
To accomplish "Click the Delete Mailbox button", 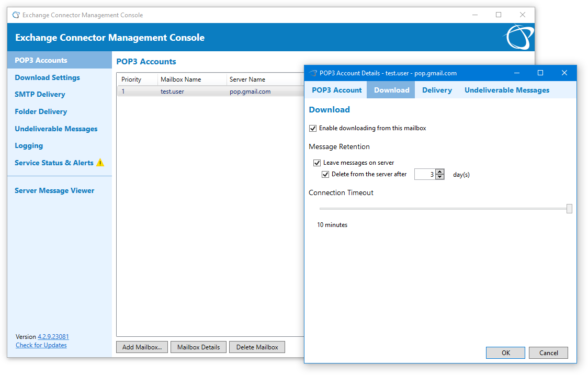I will 257,347.
